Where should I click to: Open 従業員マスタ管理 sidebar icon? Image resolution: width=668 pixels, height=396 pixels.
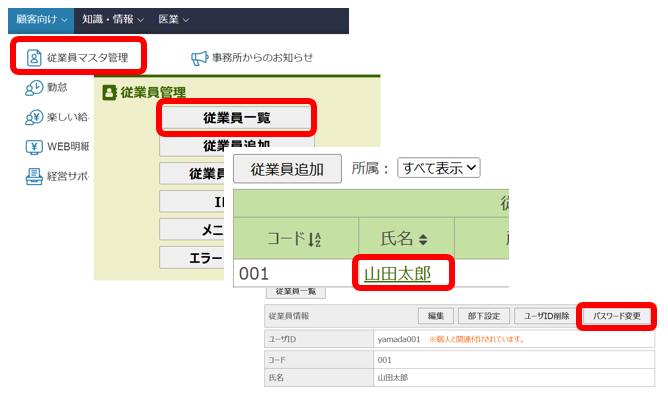[34, 57]
